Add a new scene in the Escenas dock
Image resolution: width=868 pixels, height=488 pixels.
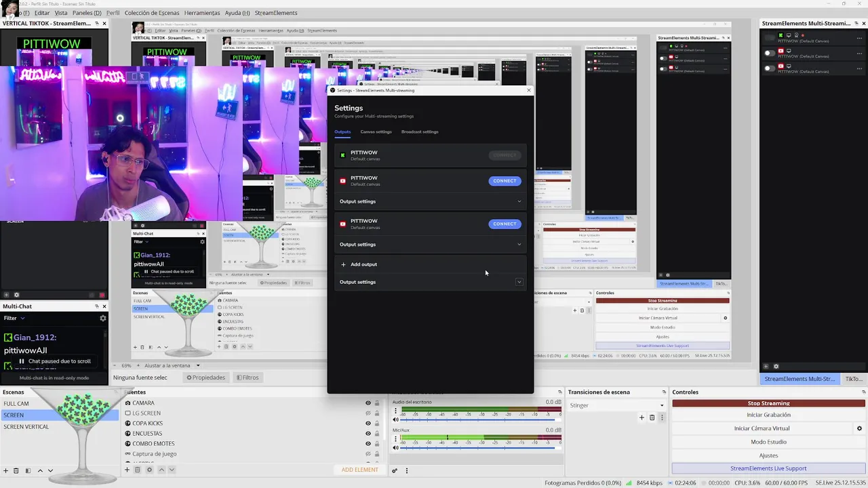pos(5,470)
